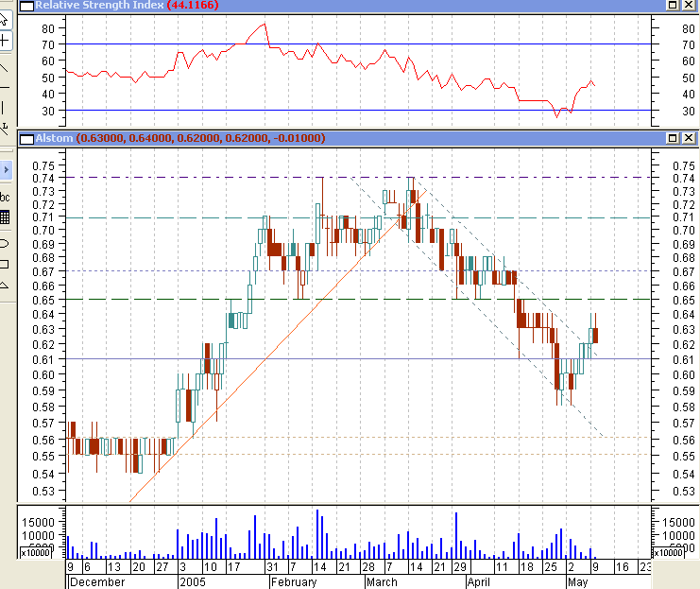The height and width of the screenshot is (589, 700).
Task: Click the March month label
Action: pyautogui.click(x=382, y=582)
